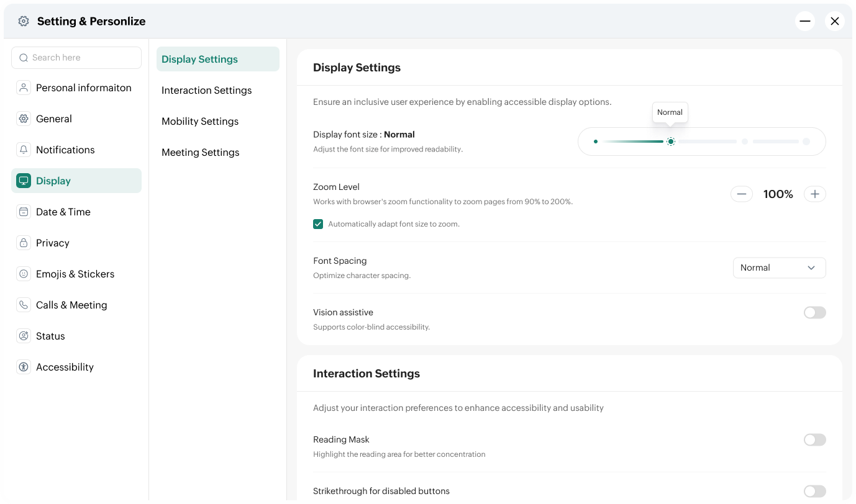The image size is (856, 504).
Task: Set font size slider to smallest dot
Action: click(596, 142)
